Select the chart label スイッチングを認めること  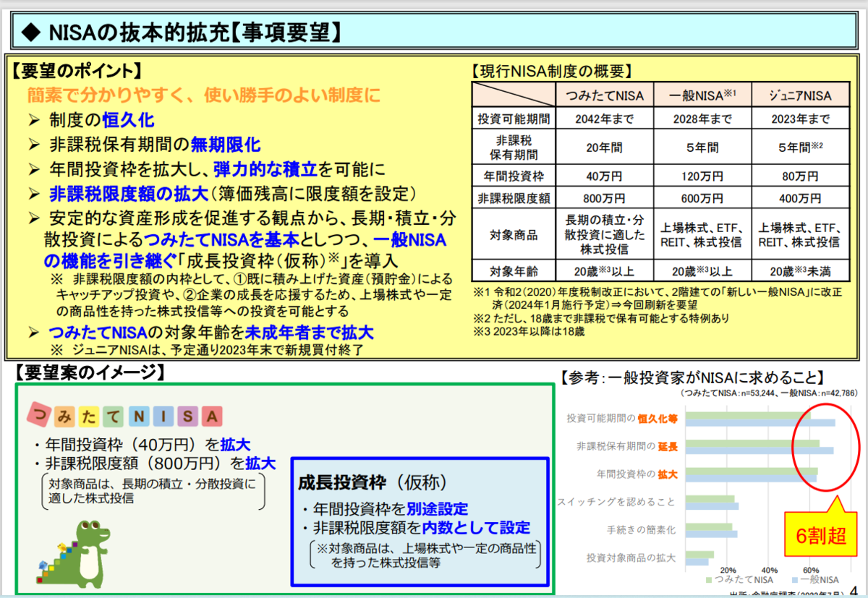pyautogui.click(x=618, y=502)
